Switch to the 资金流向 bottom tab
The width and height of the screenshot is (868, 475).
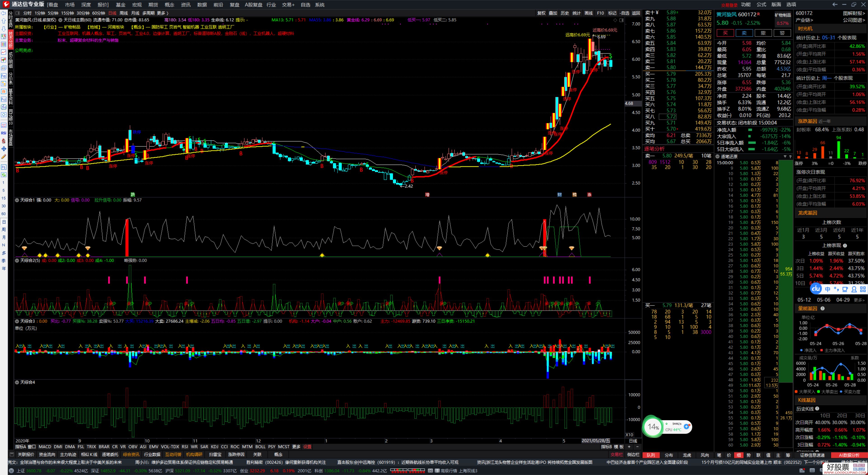(47, 454)
